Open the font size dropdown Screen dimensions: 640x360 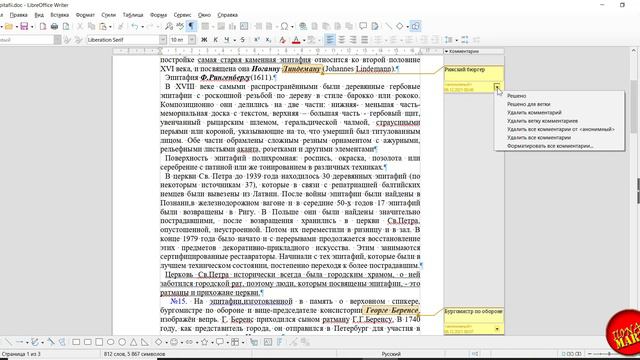(x=192, y=40)
